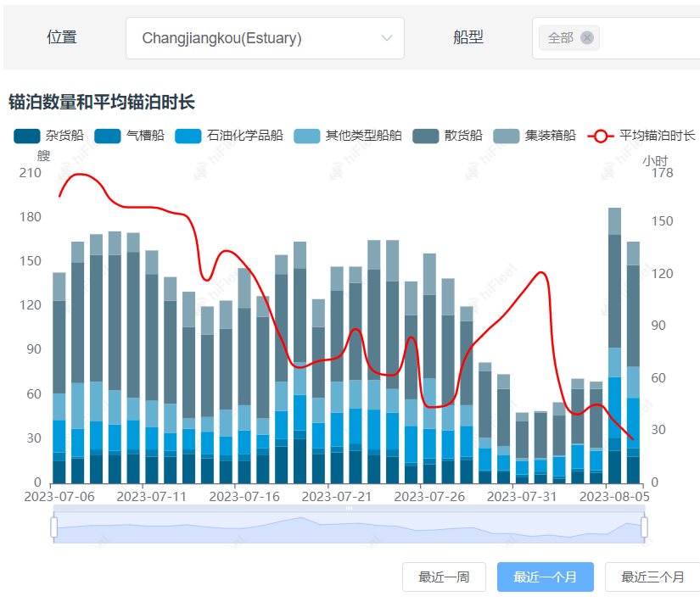This screenshot has height=602, width=700.
Task: Click the 178 right axis value
Action: (x=662, y=173)
